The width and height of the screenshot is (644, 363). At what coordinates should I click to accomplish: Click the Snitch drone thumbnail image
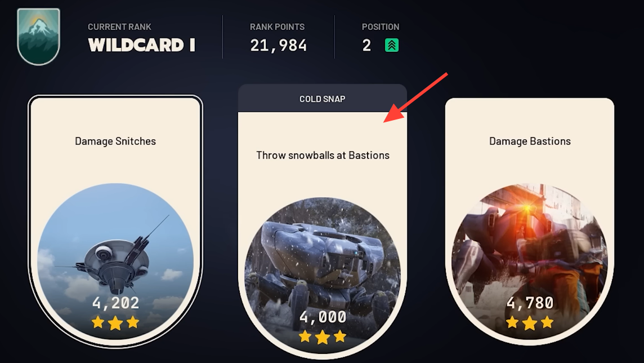pyautogui.click(x=115, y=262)
